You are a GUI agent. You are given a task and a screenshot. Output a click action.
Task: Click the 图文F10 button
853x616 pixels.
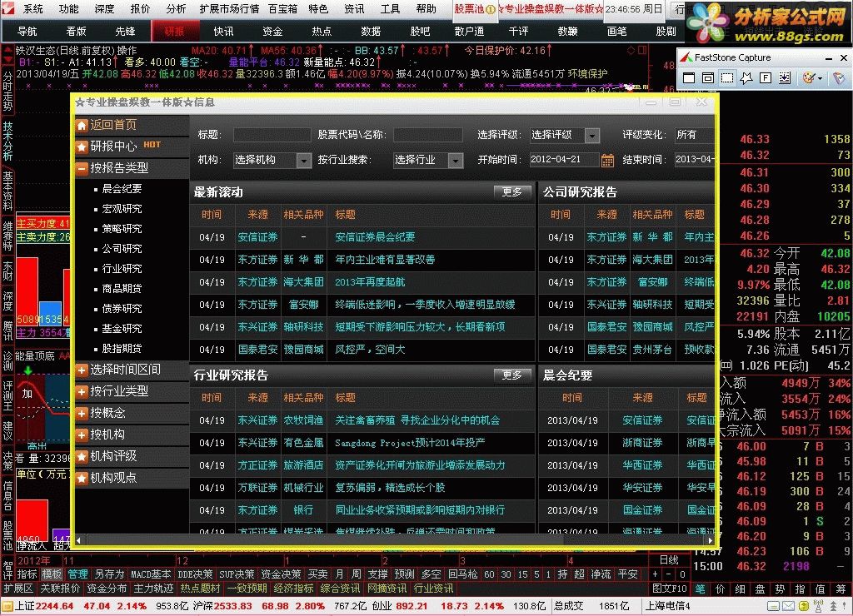[x=670, y=589]
